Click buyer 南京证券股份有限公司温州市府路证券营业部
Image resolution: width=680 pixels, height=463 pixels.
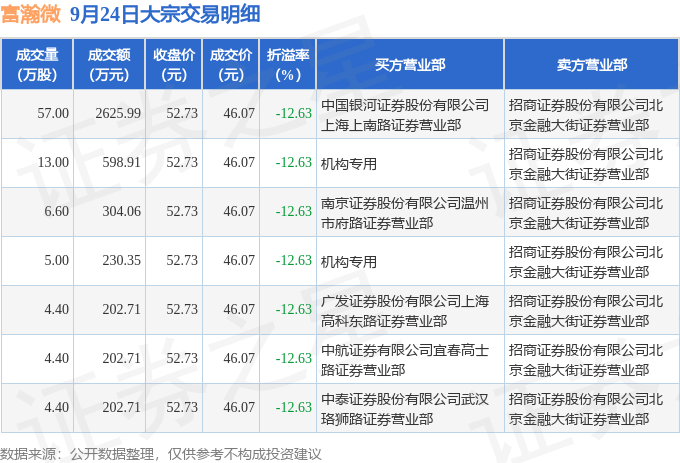click(x=405, y=213)
